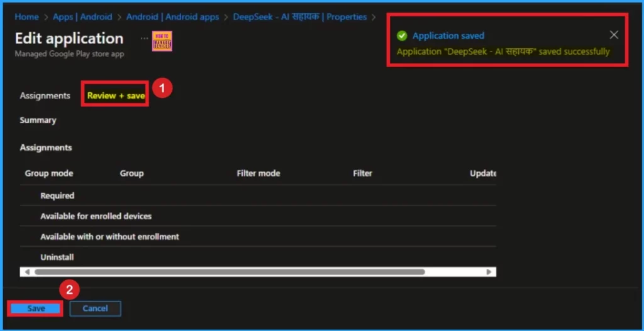
Task: Navigate to Android | Android apps breadcrumb
Action: tap(172, 17)
